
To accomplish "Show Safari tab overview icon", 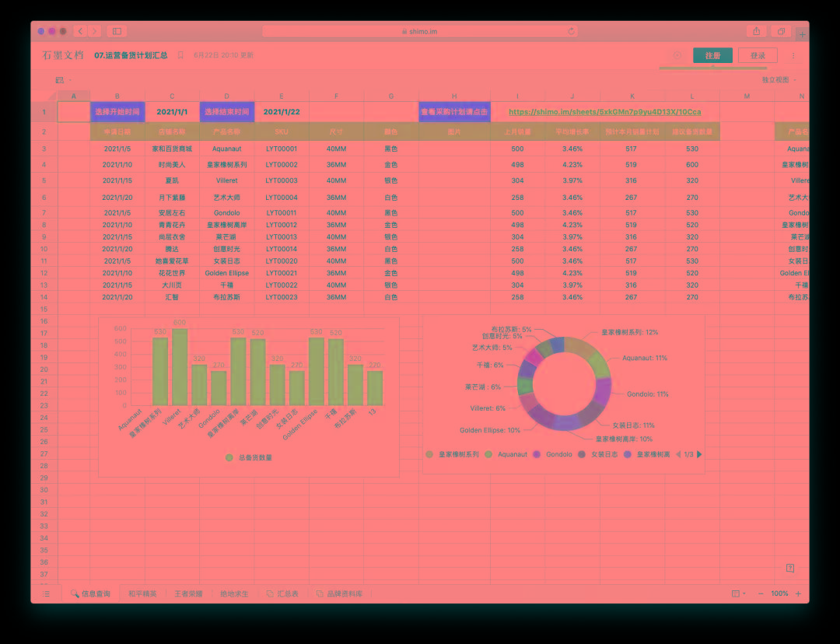I will point(781,31).
